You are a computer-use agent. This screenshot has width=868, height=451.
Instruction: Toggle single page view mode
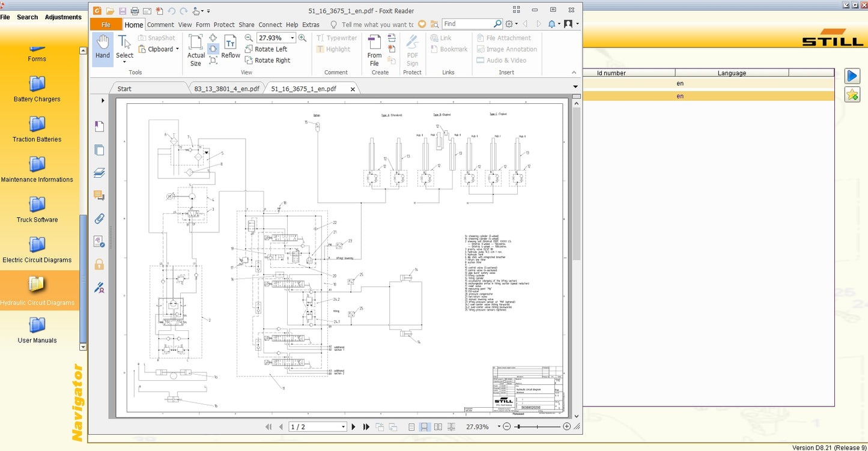pyautogui.click(x=411, y=427)
